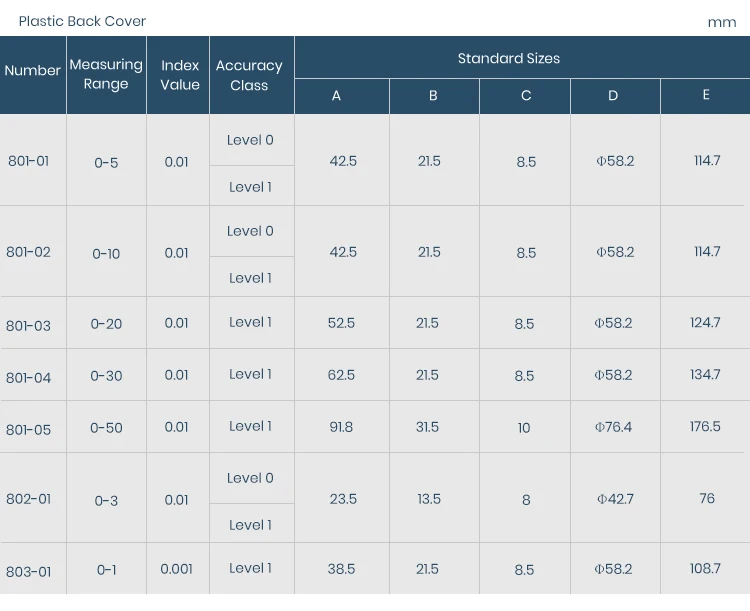Click the Standard Sizes header
This screenshot has height=611, width=750.
click(x=509, y=58)
